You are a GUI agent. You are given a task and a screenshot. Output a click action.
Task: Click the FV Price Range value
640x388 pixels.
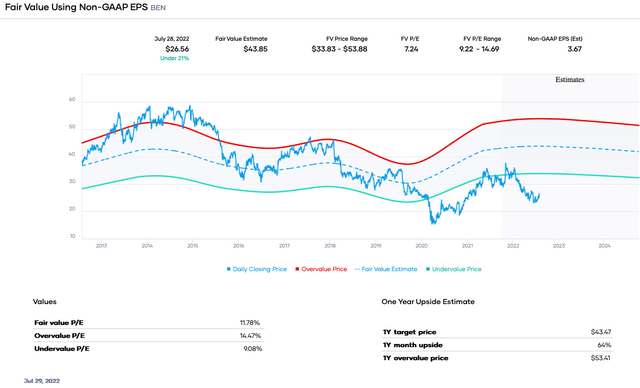coord(339,49)
